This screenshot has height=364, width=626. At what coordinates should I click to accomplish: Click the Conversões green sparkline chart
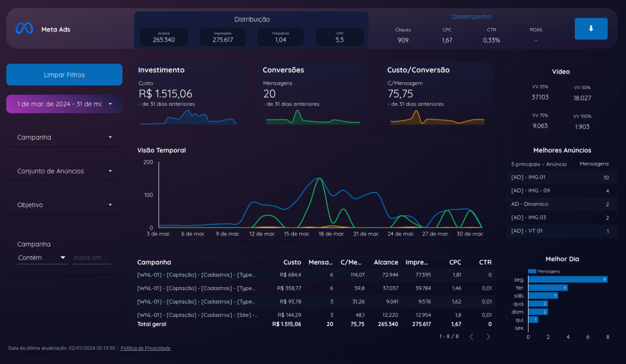313,118
